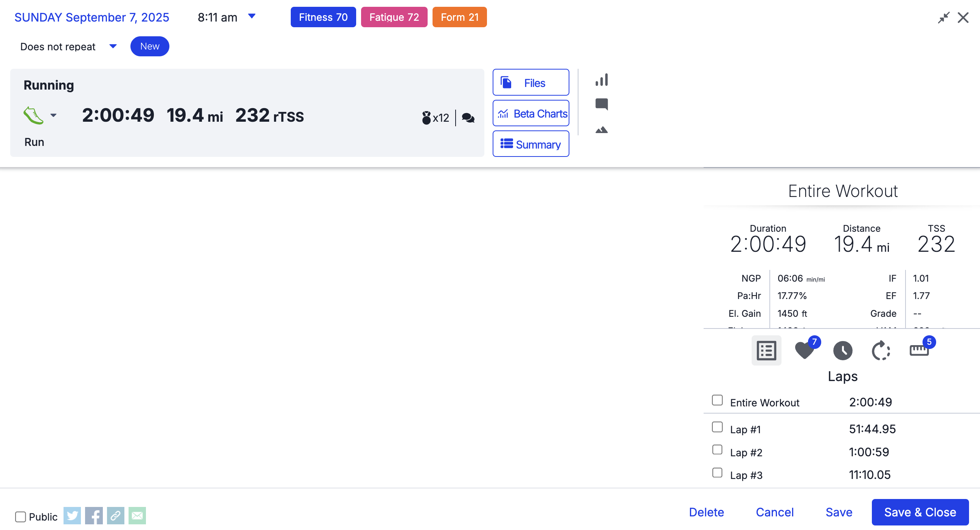The height and width of the screenshot is (530, 980).
Task: Open the bar chart analysis icon
Action: pyautogui.click(x=602, y=80)
